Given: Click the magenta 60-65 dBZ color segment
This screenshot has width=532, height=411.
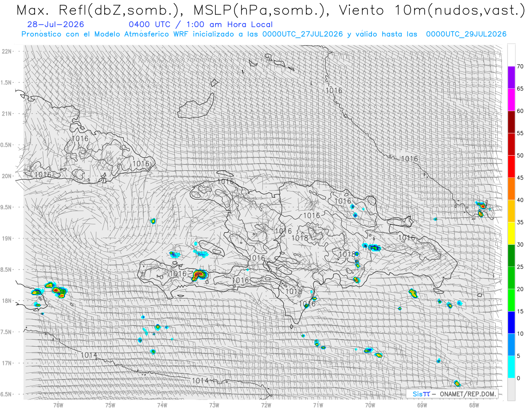Looking at the screenshot, I should tap(511, 100).
